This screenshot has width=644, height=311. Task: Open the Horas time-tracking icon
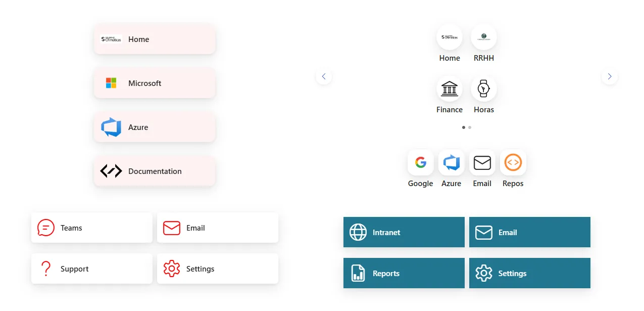pyautogui.click(x=483, y=89)
